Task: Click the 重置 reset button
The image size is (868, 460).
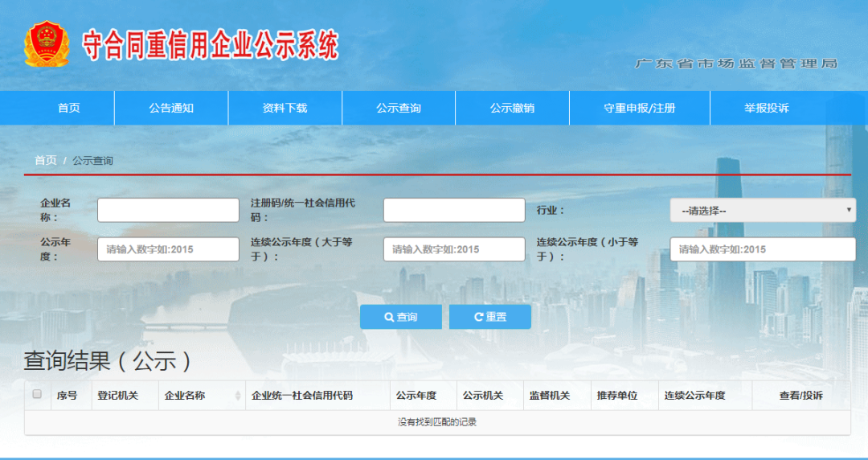Action: [x=490, y=317]
